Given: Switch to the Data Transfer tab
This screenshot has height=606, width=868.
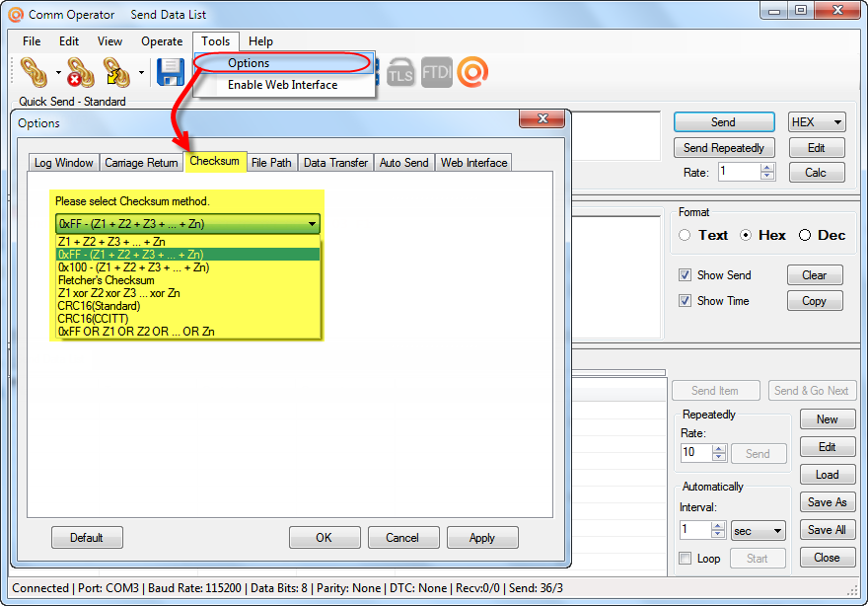Looking at the screenshot, I should pyautogui.click(x=335, y=163).
